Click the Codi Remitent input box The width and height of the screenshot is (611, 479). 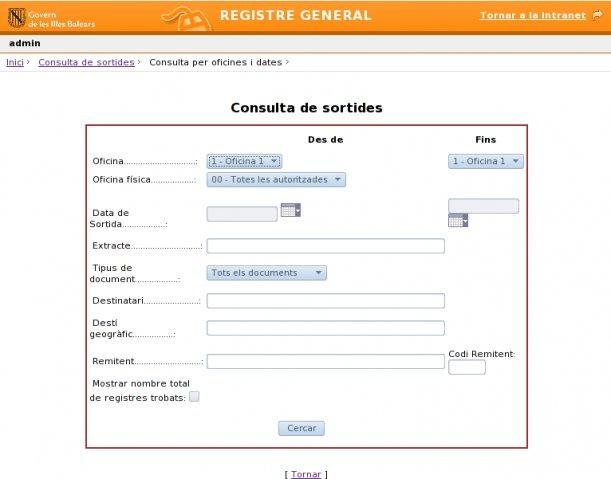pos(467,367)
